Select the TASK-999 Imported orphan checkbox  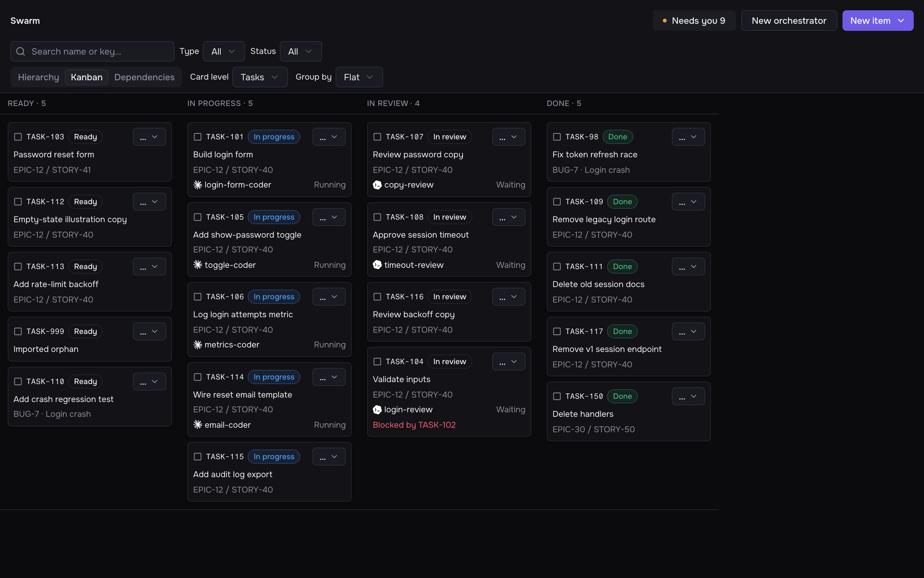point(18,331)
